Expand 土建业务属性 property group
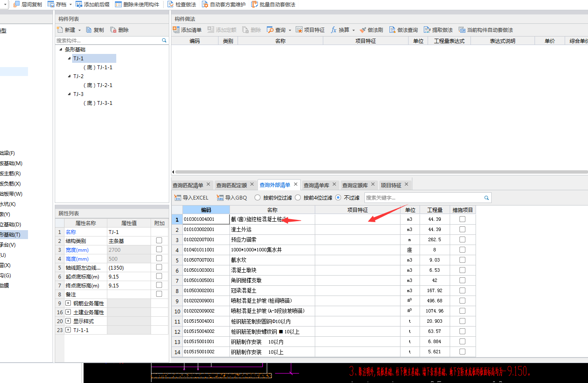This screenshot has width=588, height=383. [68, 312]
